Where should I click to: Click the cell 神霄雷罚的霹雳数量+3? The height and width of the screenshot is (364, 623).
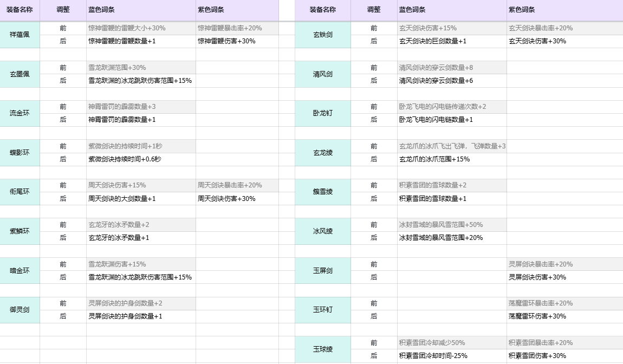(141, 107)
